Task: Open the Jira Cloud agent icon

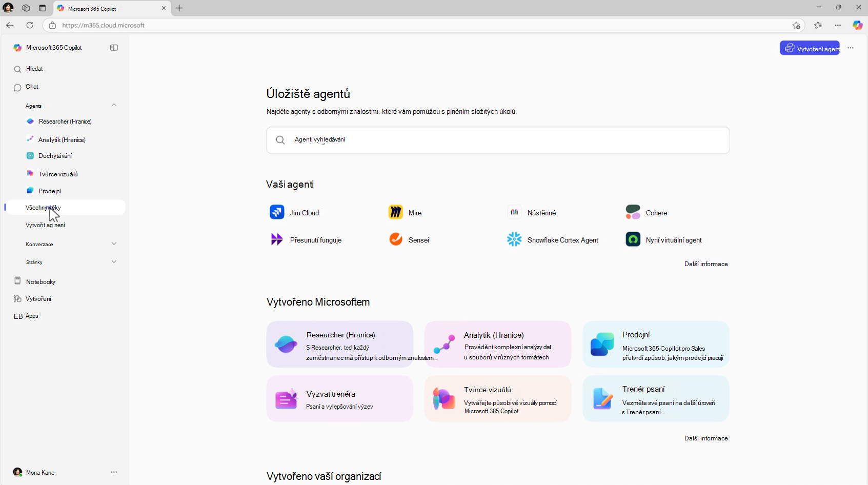Action: click(x=277, y=212)
